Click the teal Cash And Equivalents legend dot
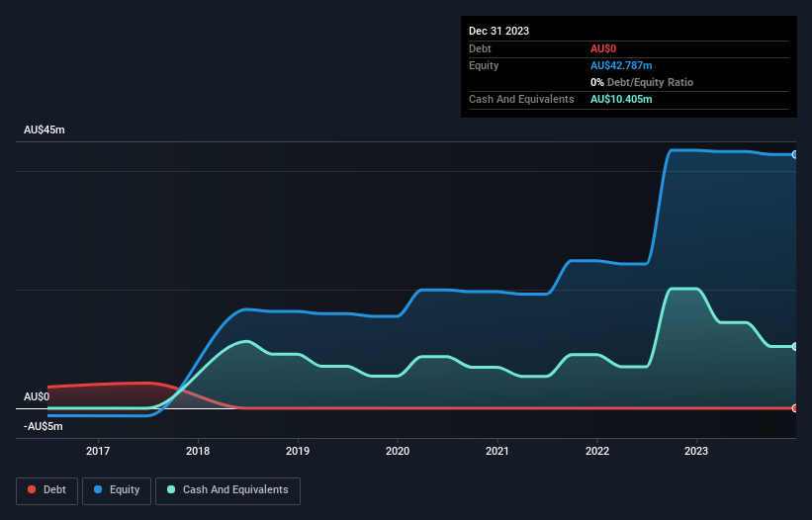 click(x=171, y=489)
